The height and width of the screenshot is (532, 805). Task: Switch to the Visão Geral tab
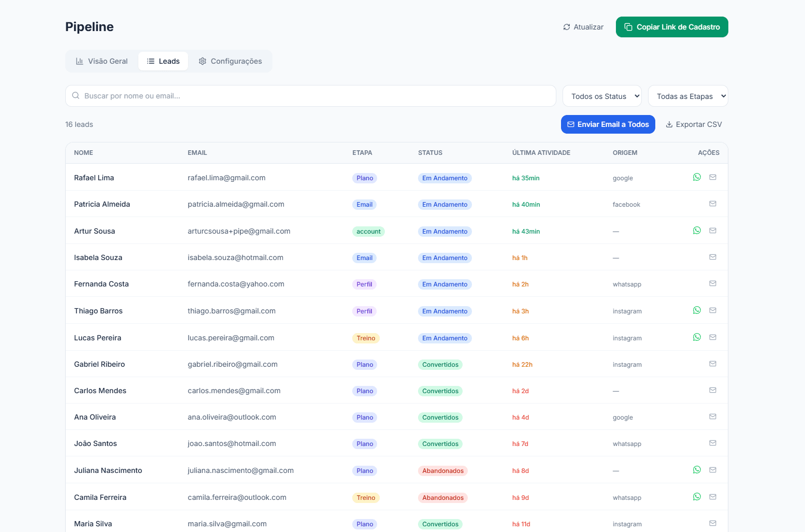coord(102,61)
